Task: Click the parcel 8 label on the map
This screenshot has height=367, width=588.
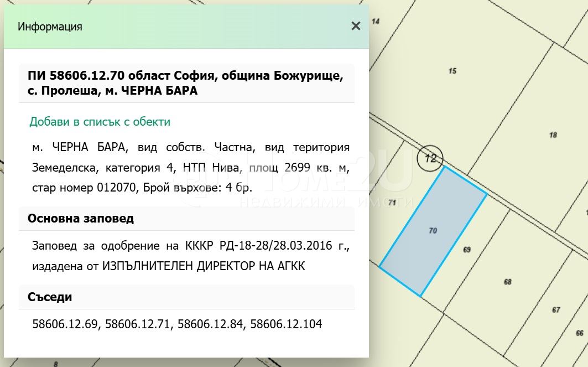Action: click(x=55, y=364)
